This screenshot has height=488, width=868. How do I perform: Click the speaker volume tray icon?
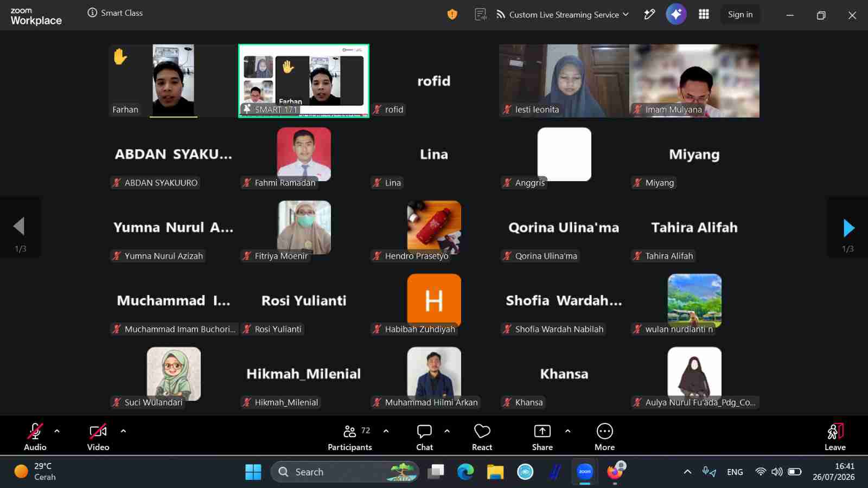(777, 472)
